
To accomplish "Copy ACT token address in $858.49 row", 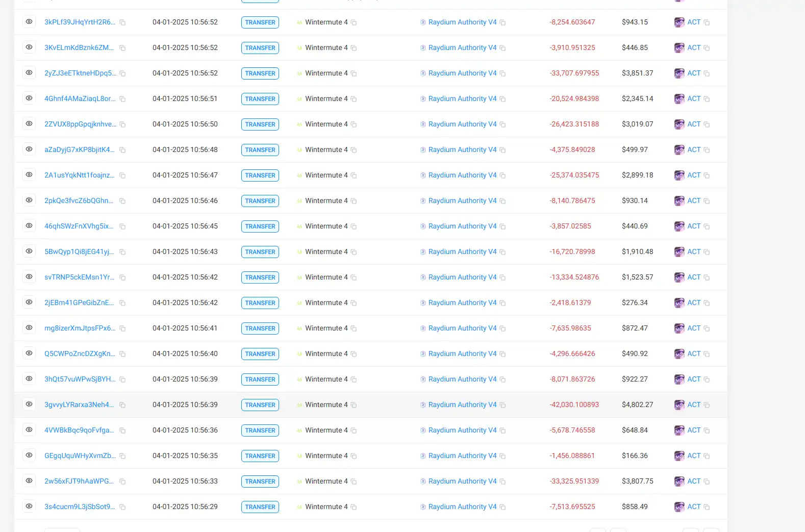I will click(x=707, y=507).
